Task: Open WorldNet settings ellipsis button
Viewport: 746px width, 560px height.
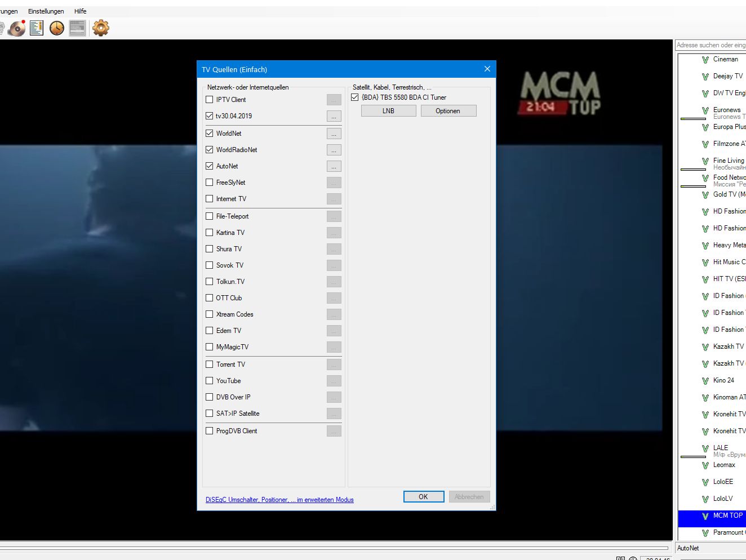Action: (334, 134)
